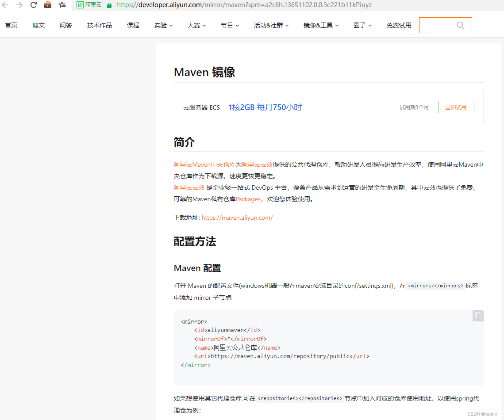The image size is (504, 420).
Task: Click the mirrorOf line in the code block
Action: pyautogui.click(x=231, y=339)
